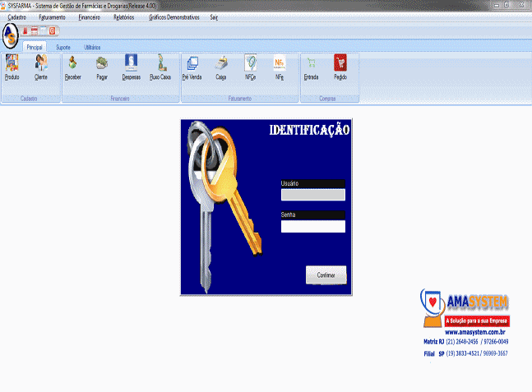Click the NFe invoice icon
532x392 pixels.
tap(280, 65)
